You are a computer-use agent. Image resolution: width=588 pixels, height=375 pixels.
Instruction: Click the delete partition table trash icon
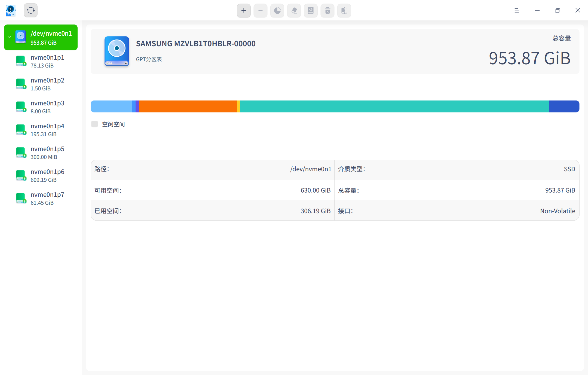coord(327,10)
